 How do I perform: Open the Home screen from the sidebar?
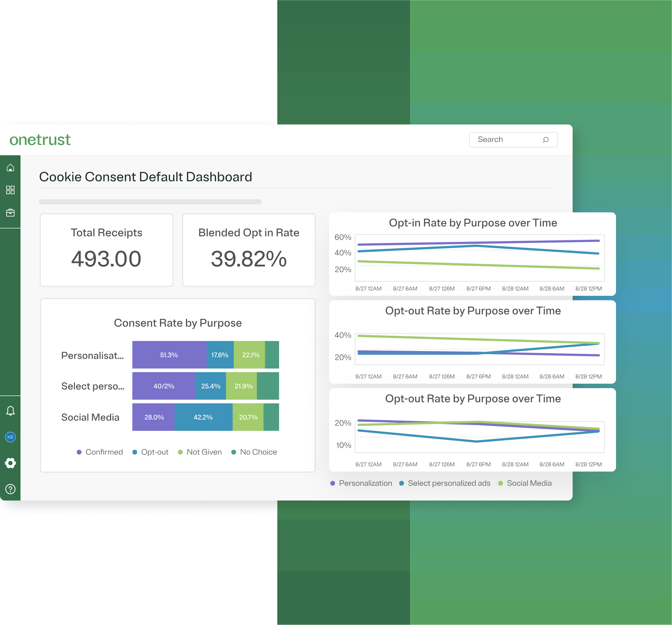pyautogui.click(x=10, y=167)
